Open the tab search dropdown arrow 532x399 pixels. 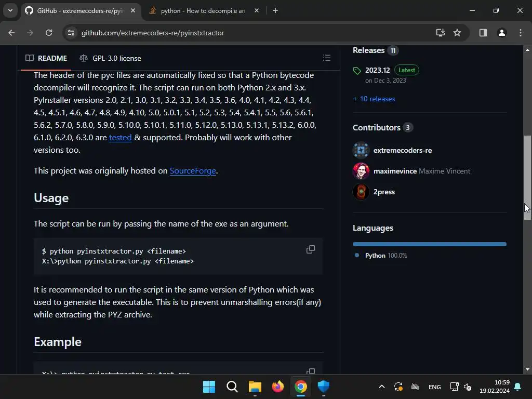click(10, 10)
